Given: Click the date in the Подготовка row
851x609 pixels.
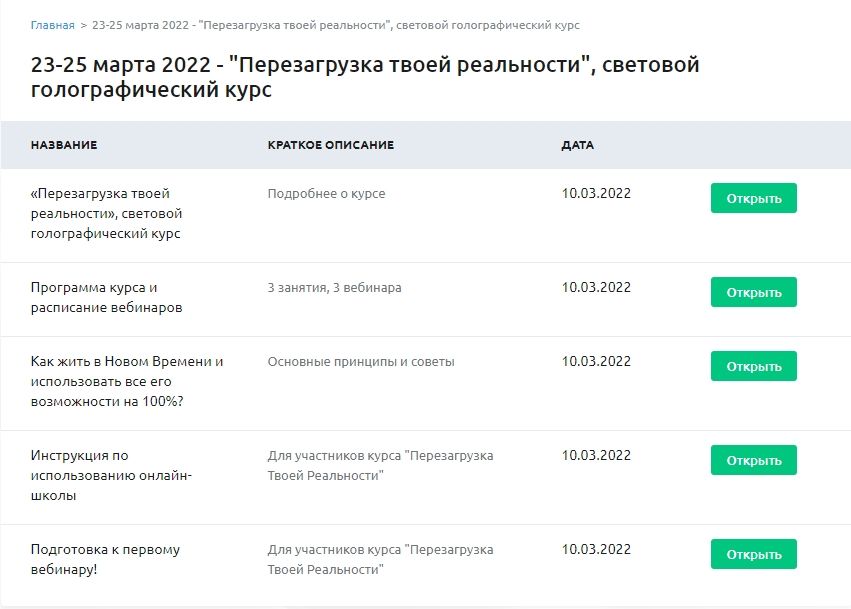Looking at the screenshot, I should coord(596,549).
